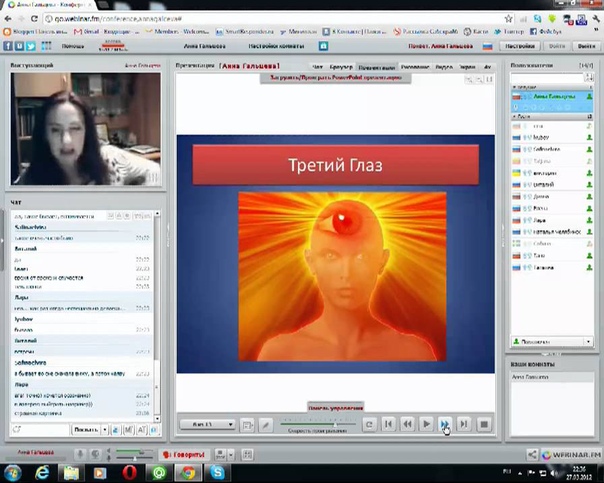
Task: Open the send options dropdown arrow
Action: 105,429
